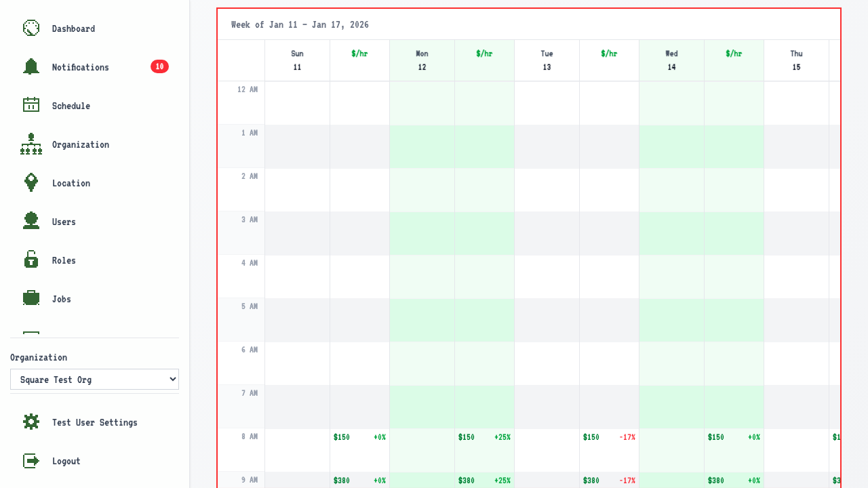Click the Schedule calendar icon
This screenshot has height=488, width=868.
pos(31,105)
